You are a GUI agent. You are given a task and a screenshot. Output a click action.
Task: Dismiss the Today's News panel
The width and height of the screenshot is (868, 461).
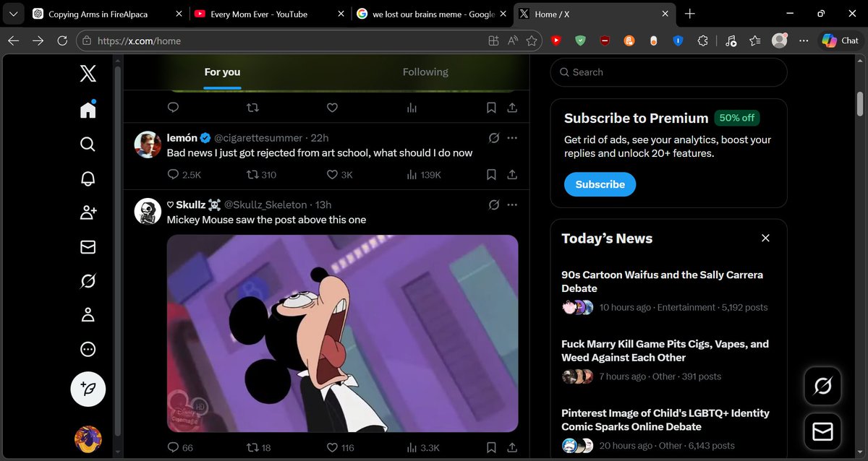[x=765, y=238]
